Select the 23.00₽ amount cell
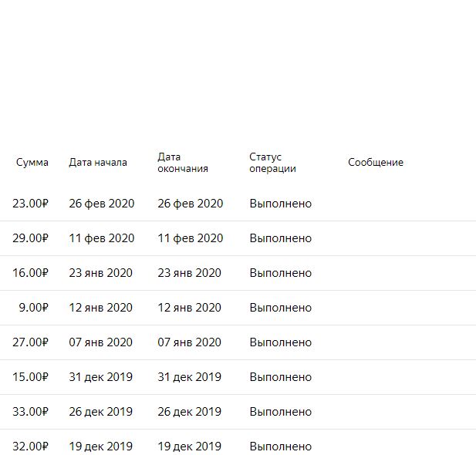 (30, 204)
